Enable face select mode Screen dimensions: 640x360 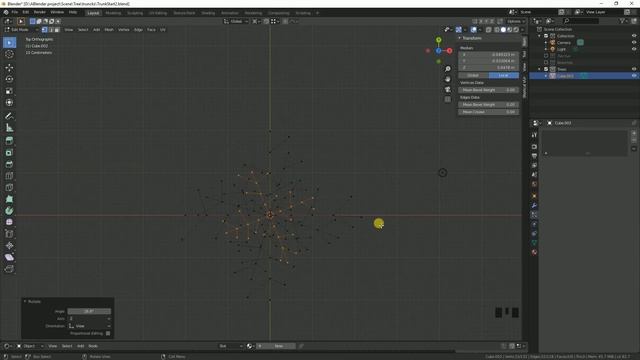[x=57, y=30]
